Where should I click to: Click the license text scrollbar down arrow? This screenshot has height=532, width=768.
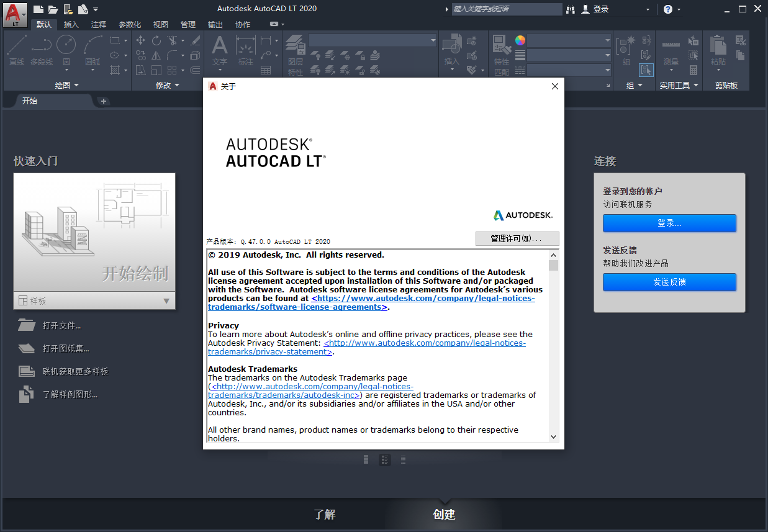coord(553,436)
